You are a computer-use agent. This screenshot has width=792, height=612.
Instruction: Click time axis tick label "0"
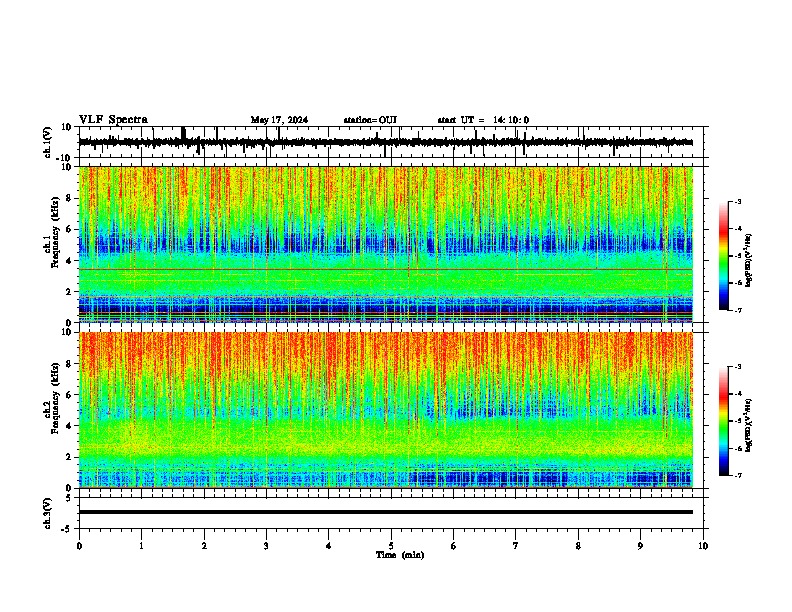79,546
